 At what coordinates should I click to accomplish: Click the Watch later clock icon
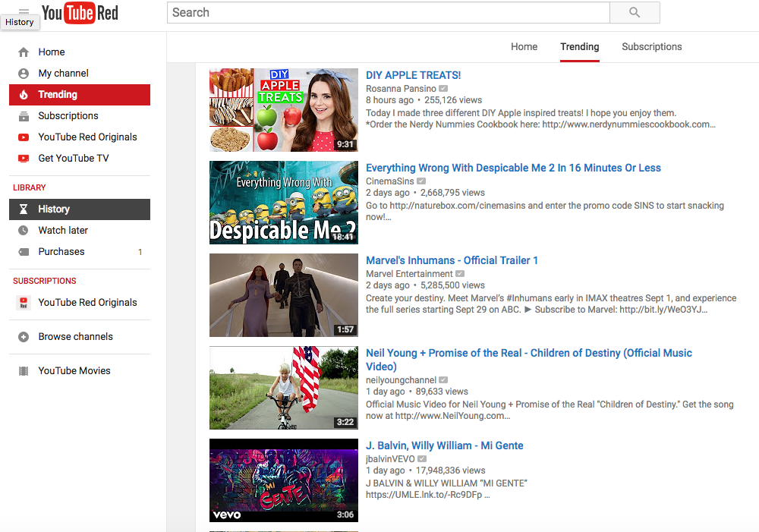24,231
